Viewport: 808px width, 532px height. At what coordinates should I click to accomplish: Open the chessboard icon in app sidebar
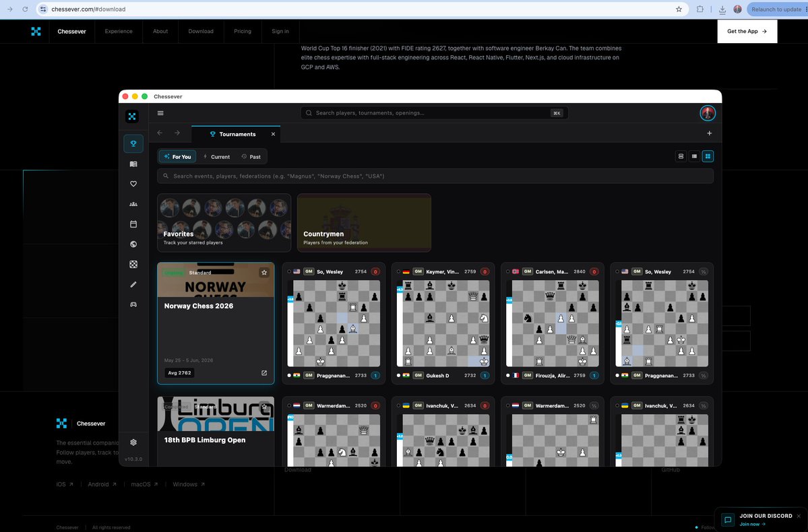click(133, 264)
